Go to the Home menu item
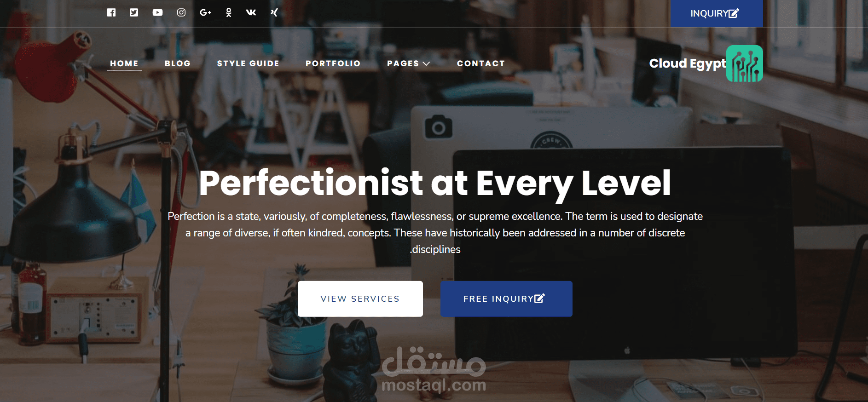 pyautogui.click(x=124, y=63)
